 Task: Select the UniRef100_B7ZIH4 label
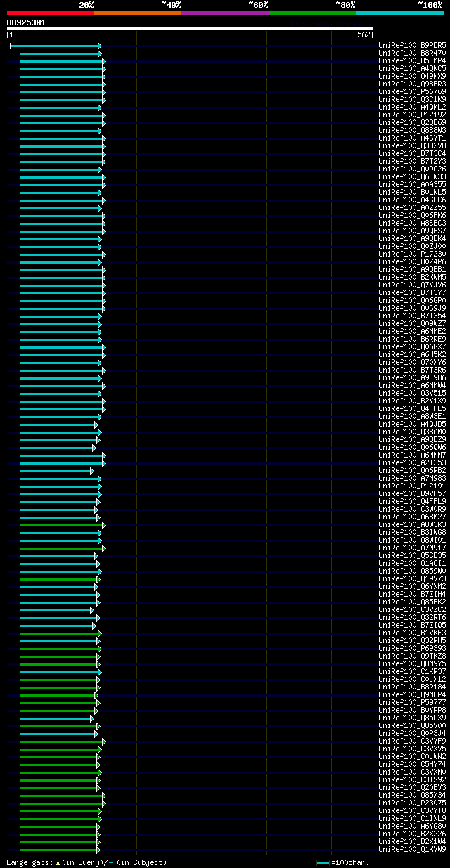[412, 594]
